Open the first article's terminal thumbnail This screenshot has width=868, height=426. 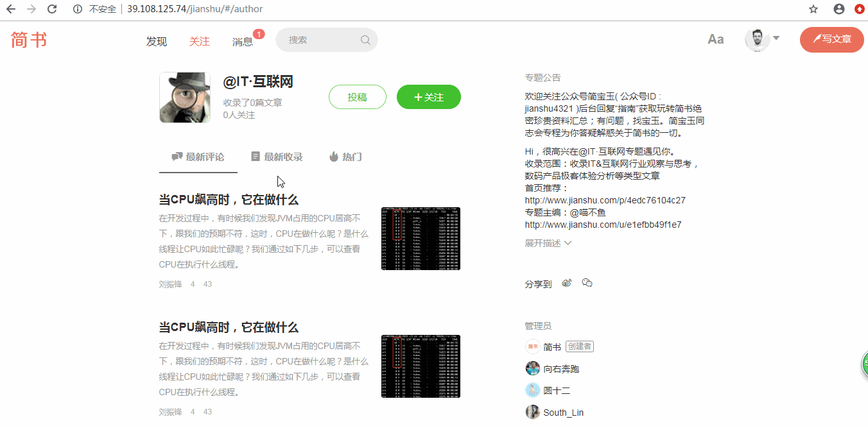[x=421, y=238]
